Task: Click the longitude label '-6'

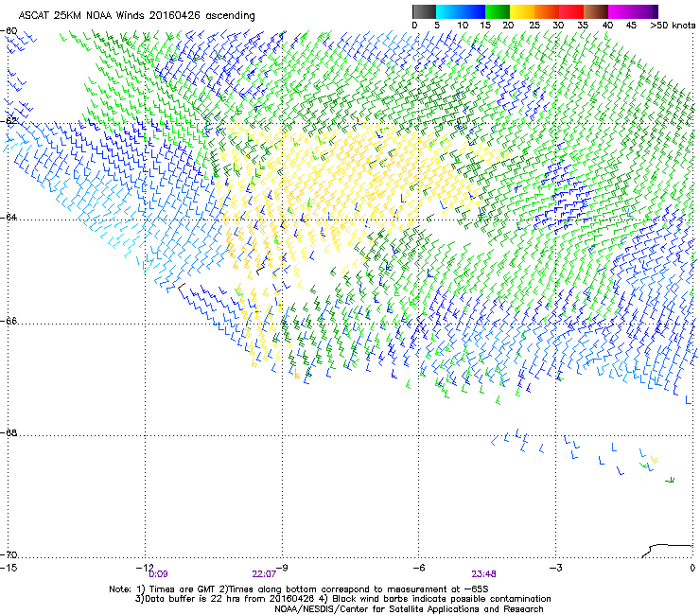Action: (418, 568)
